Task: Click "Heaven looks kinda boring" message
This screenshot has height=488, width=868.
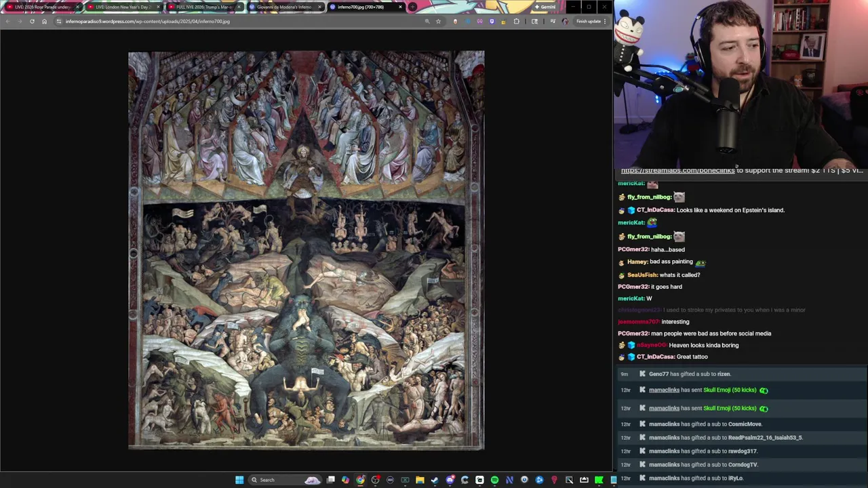Action: click(704, 345)
